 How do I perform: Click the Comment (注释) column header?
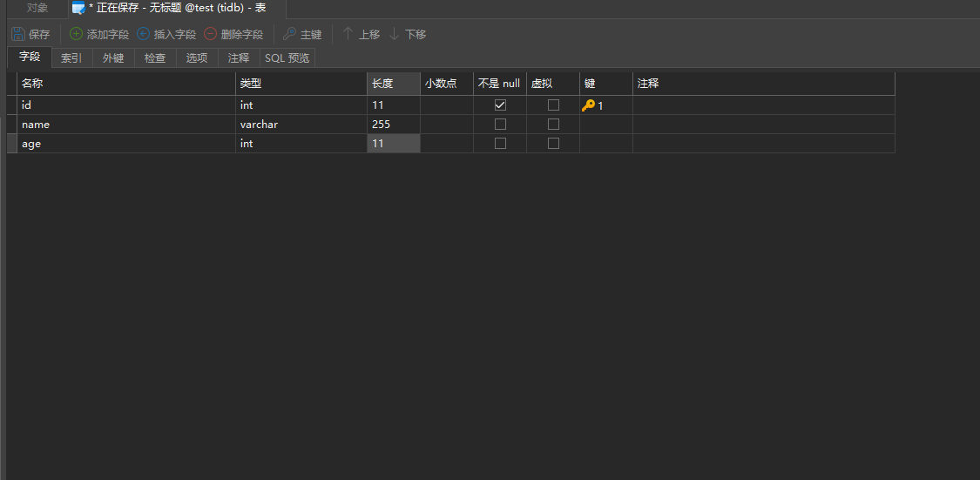point(764,84)
